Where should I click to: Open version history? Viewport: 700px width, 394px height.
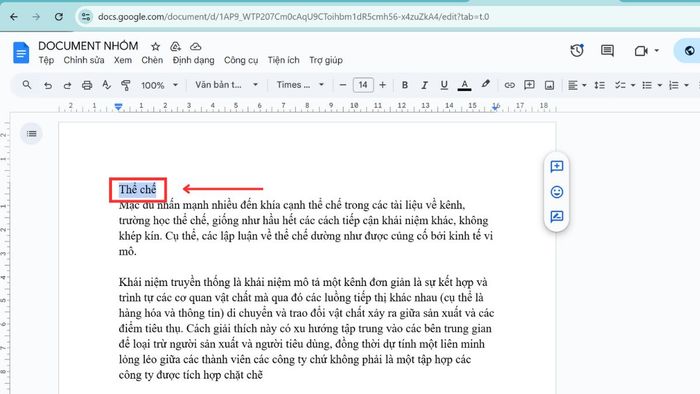[577, 50]
